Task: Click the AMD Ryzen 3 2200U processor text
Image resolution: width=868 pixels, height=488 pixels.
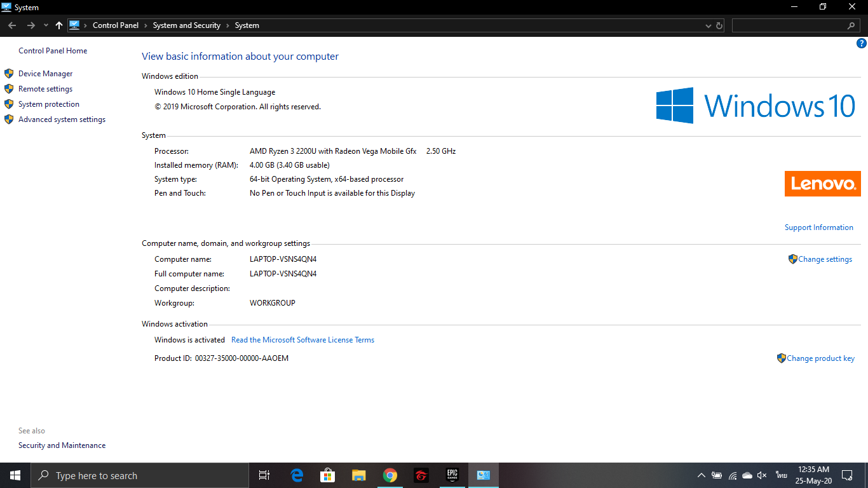Action: 333,151
